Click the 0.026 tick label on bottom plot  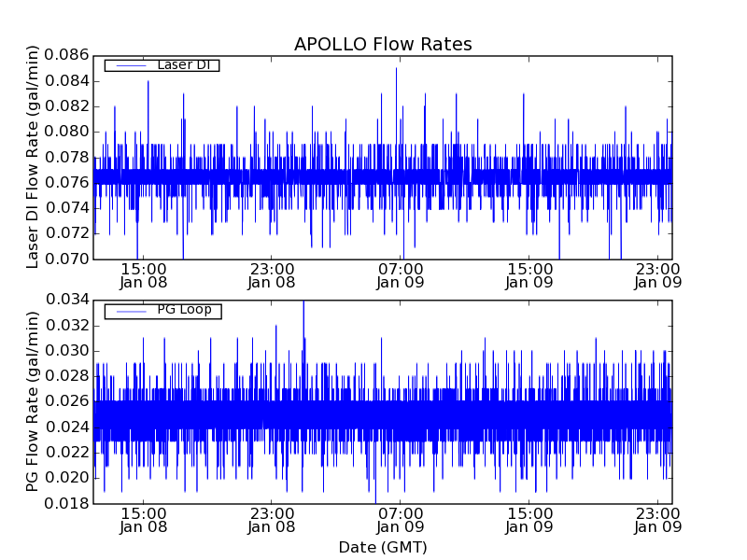tap(66, 401)
